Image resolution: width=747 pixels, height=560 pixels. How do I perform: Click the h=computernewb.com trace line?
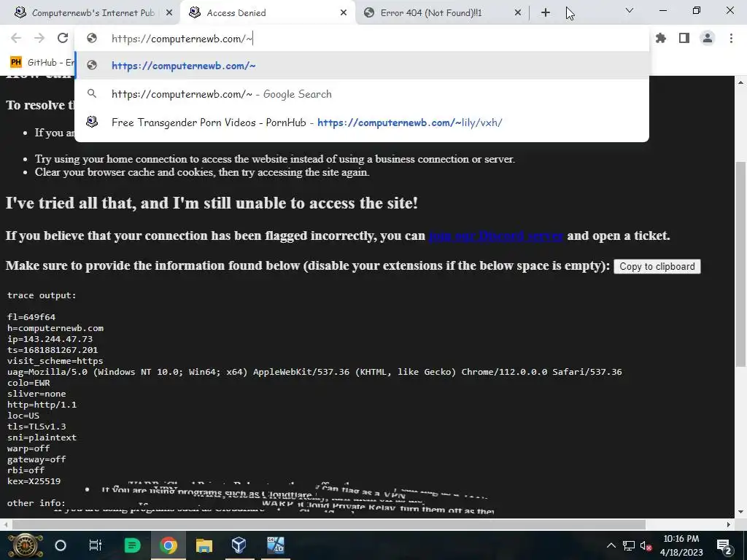click(x=55, y=328)
